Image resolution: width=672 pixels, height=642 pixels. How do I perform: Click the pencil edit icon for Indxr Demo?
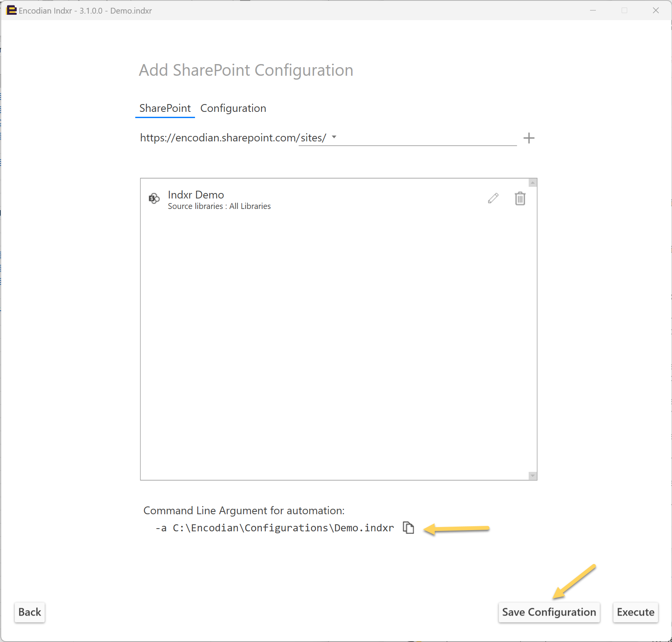[x=493, y=198]
